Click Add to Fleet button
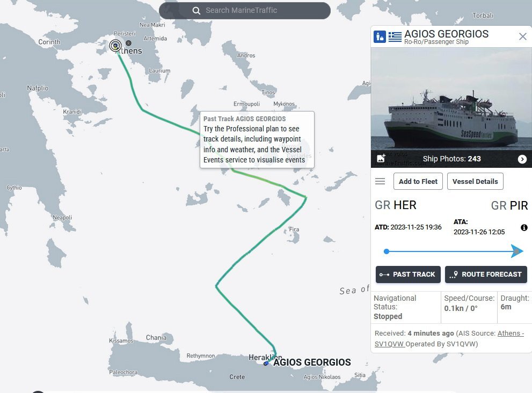Image resolution: width=532 pixels, height=393 pixels. (418, 181)
